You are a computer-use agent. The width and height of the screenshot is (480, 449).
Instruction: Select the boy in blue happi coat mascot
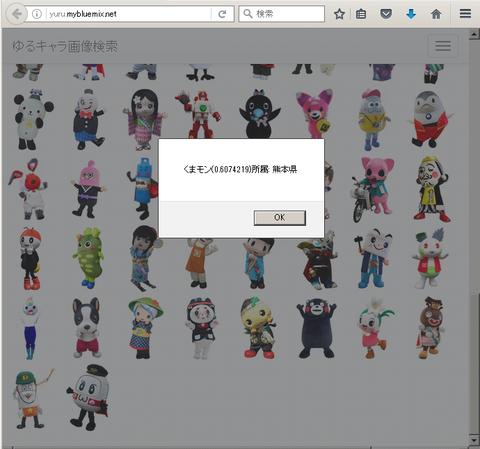click(x=259, y=263)
